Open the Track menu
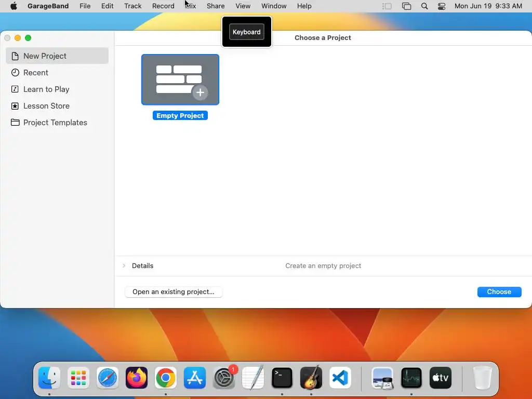 tap(132, 6)
